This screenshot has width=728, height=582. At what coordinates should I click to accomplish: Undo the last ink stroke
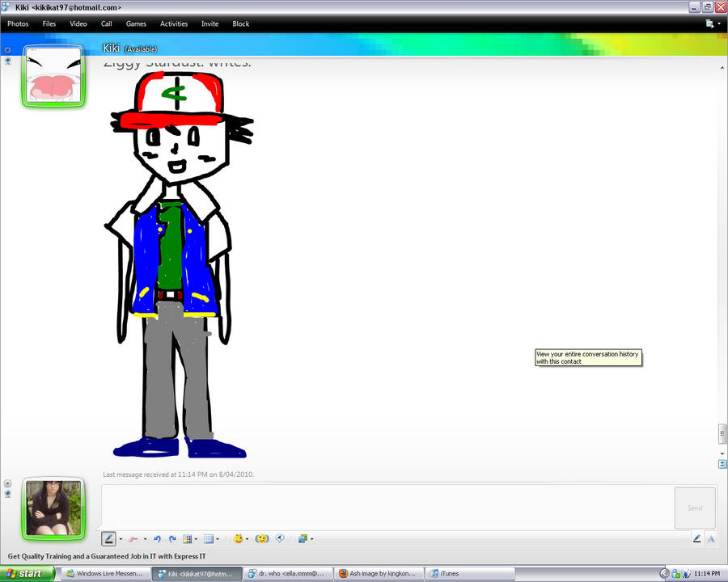pos(157,539)
